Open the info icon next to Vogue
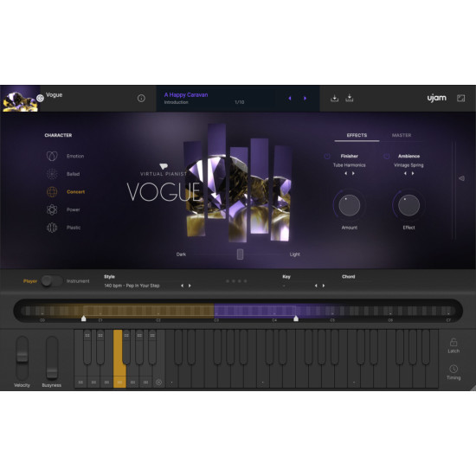 click(x=141, y=98)
